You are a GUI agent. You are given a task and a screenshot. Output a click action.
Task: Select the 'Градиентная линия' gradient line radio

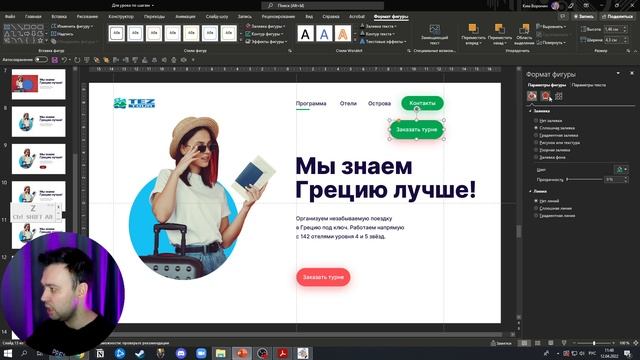[536, 216]
